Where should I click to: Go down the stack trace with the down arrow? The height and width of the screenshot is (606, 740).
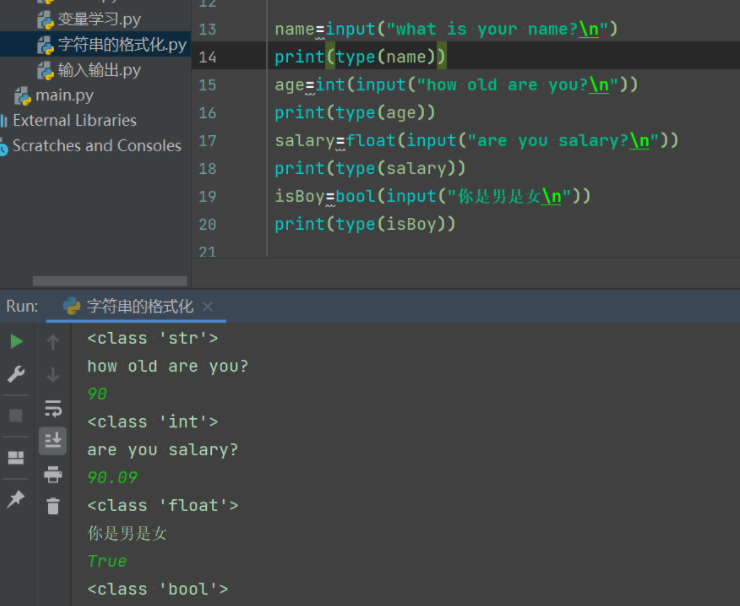pyautogui.click(x=53, y=375)
